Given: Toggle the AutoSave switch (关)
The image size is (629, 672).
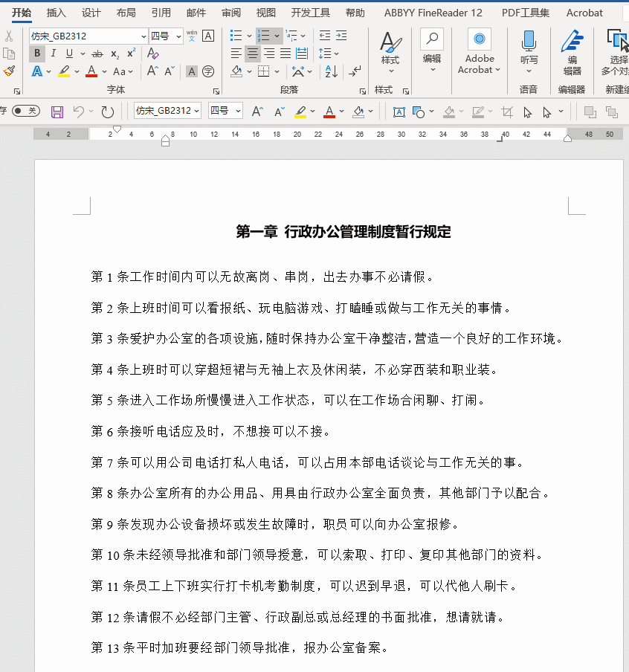Looking at the screenshot, I should [x=26, y=111].
